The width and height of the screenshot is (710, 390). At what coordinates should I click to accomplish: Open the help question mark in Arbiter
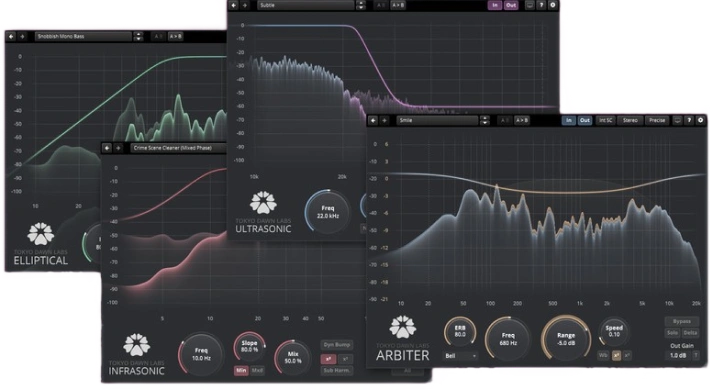(689, 120)
